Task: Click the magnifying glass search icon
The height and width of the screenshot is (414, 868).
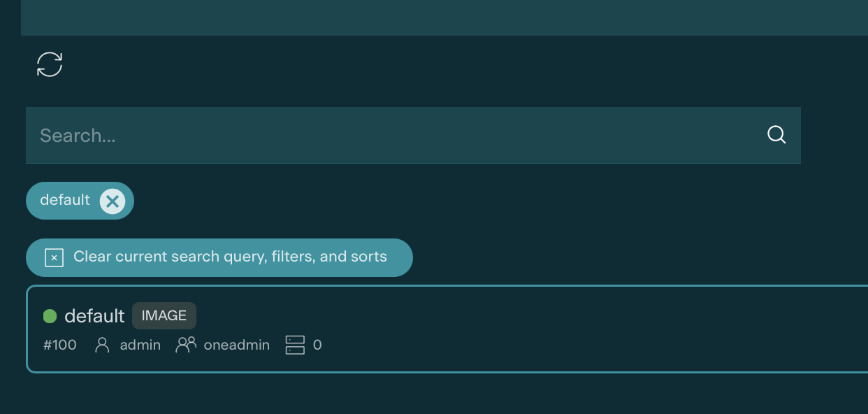Action: pyautogui.click(x=776, y=135)
